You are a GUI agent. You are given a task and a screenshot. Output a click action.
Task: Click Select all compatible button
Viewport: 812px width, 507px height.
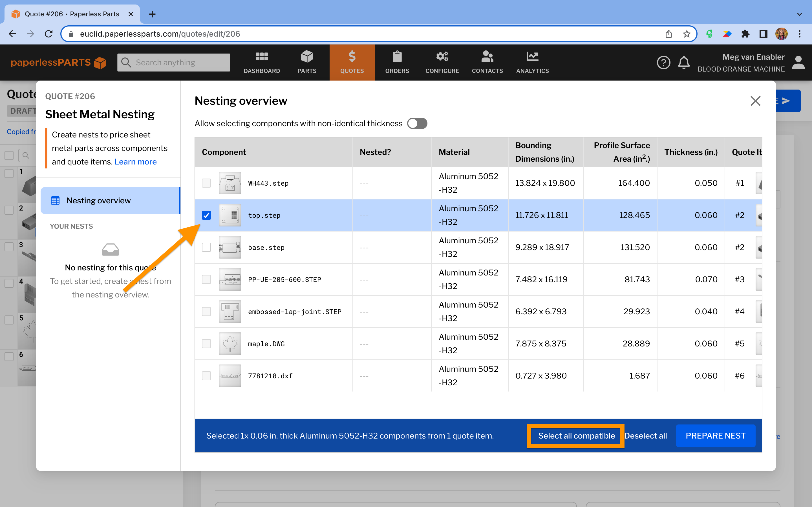click(x=576, y=435)
